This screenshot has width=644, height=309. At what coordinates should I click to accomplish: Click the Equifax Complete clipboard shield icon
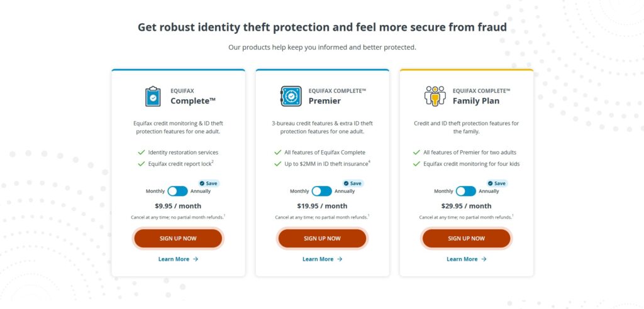pos(153,96)
